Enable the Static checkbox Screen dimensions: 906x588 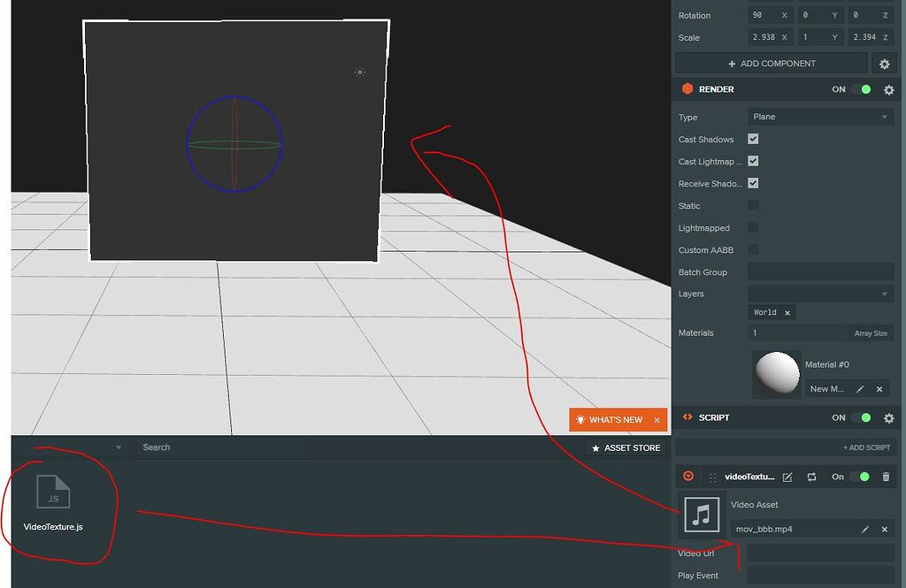pyautogui.click(x=753, y=205)
